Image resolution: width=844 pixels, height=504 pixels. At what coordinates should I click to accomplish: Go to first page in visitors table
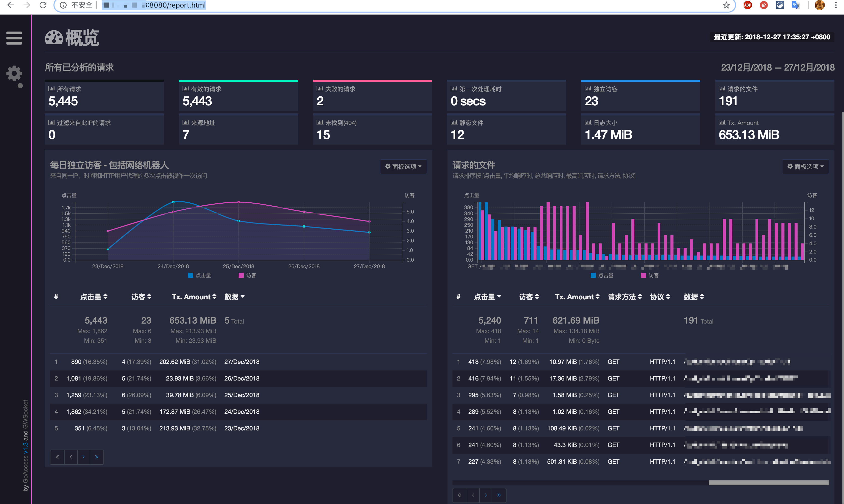click(x=57, y=457)
